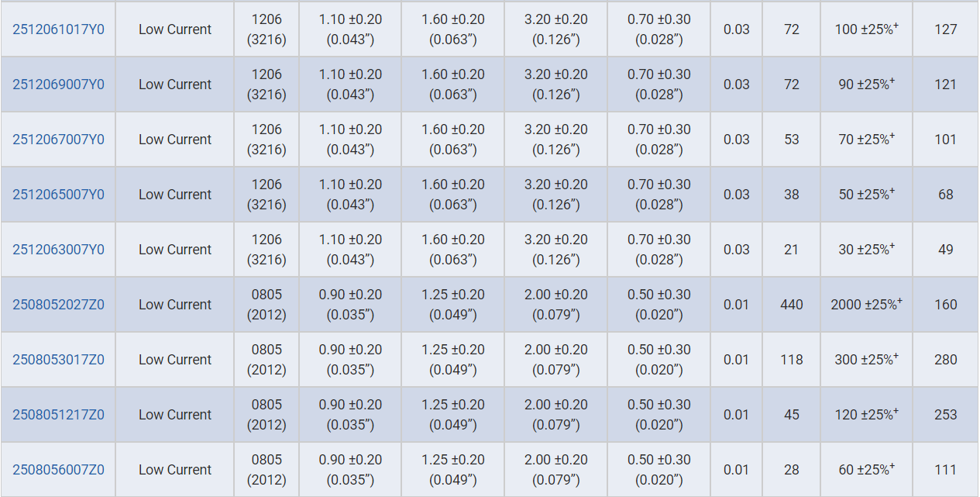The image size is (980, 497).
Task: Select Low Current cell in 2508056007Z0 row
Action: tap(175, 470)
